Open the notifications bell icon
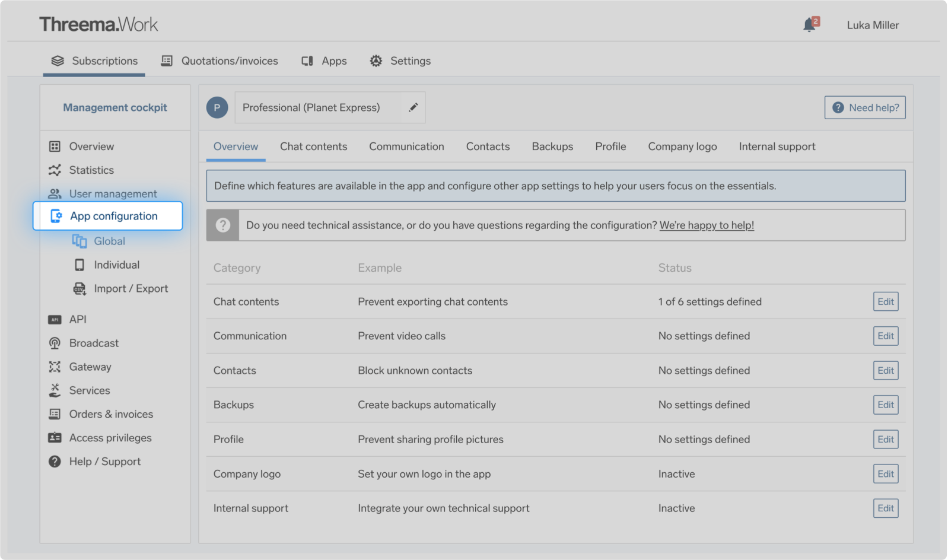Viewport: 948px width, 560px height. point(810,24)
